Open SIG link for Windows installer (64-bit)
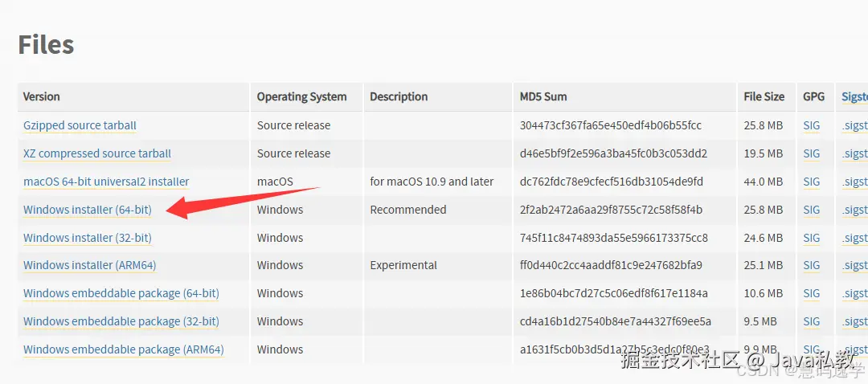This screenshot has width=868, height=384. [x=812, y=210]
